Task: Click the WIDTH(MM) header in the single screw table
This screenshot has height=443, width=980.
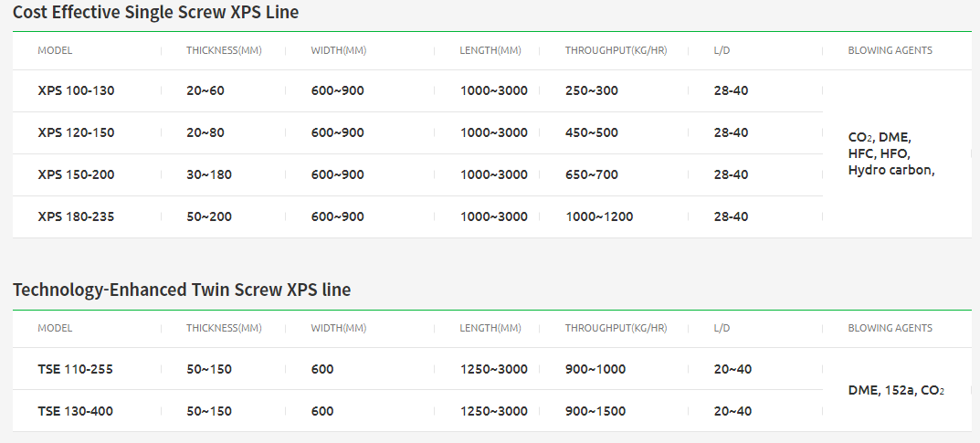Action: pos(339,50)
